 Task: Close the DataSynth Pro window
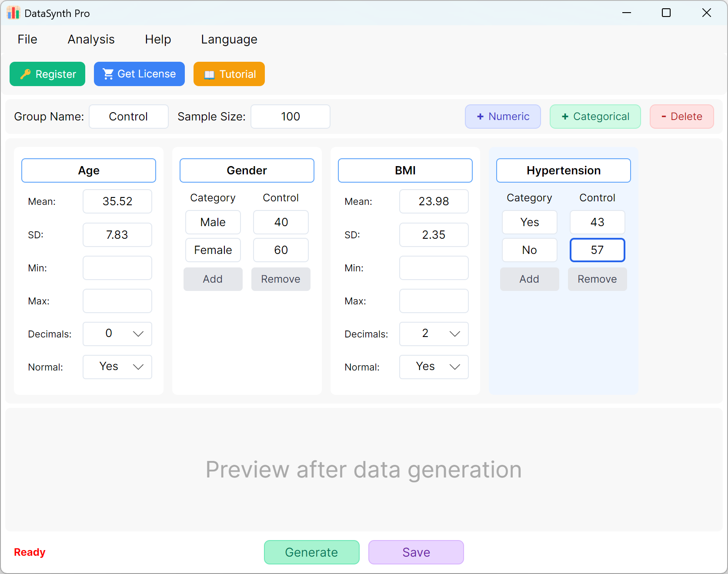707,13
